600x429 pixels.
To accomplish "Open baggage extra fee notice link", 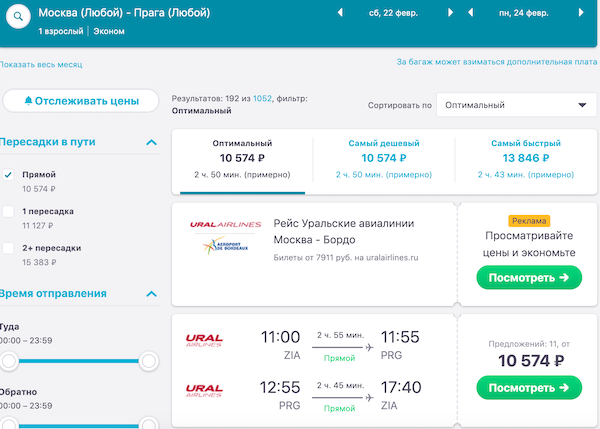I will pos(497,62).
